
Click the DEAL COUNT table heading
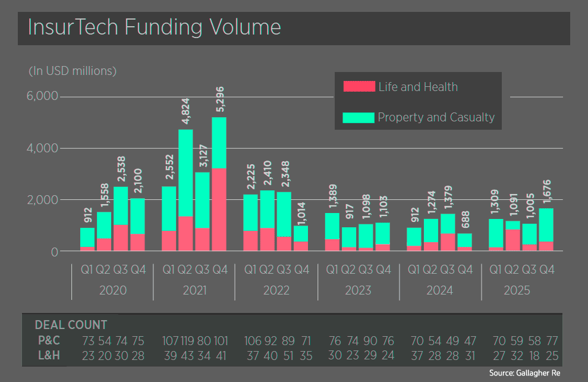[x=71, y=325]
